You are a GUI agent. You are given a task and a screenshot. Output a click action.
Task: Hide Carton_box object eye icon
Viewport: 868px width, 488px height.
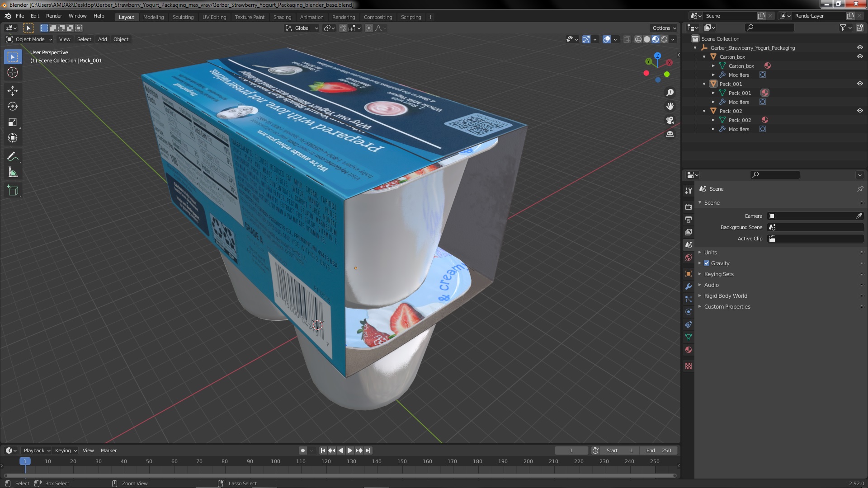[x=860, y=56]
